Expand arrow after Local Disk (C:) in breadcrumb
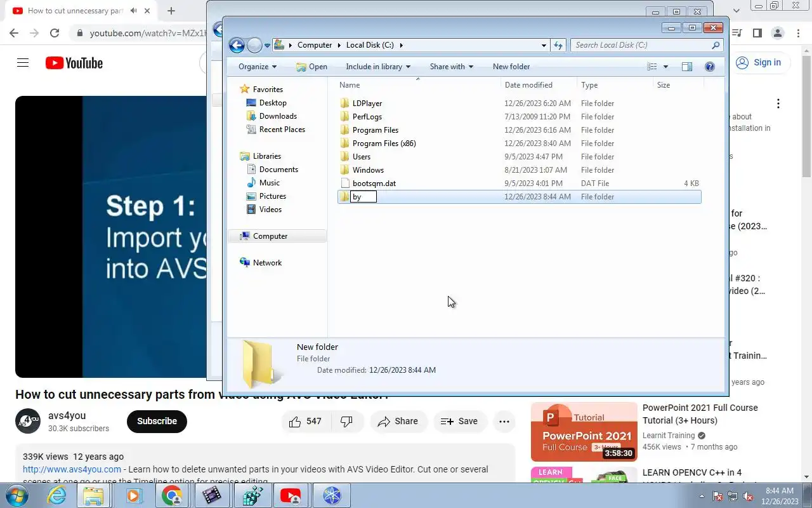The width and height of the screenshot is (812, 508). [401, 45]
